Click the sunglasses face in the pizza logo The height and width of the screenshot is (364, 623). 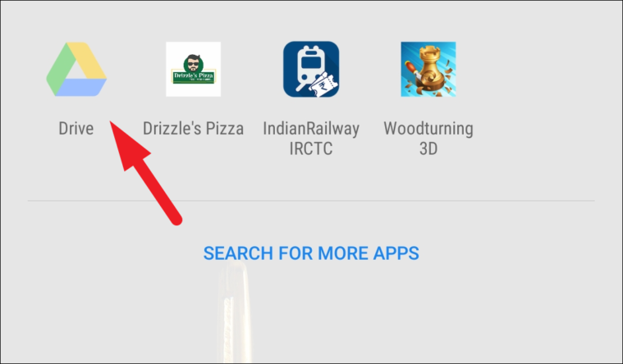[x=194, y=63]
